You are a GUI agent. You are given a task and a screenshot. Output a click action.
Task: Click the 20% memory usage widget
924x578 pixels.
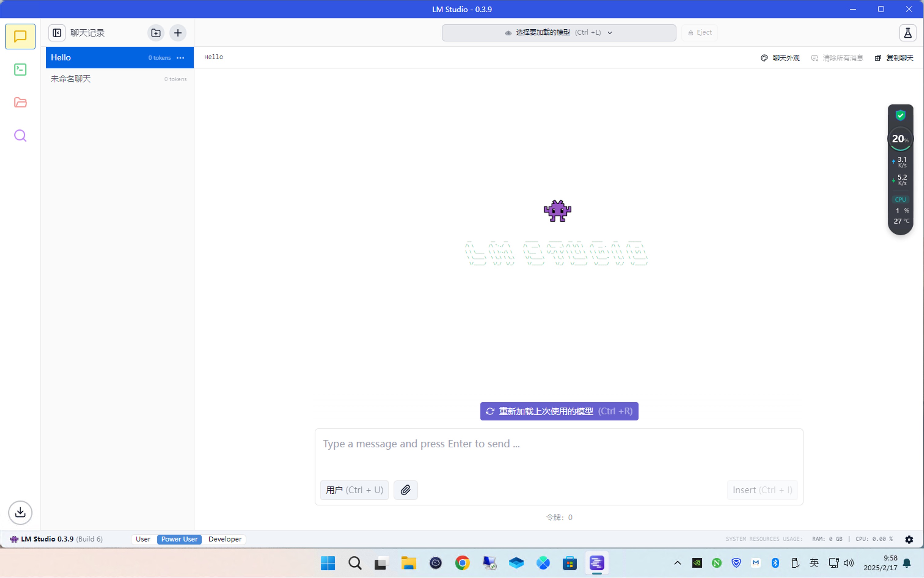click(x=900, y=139)
